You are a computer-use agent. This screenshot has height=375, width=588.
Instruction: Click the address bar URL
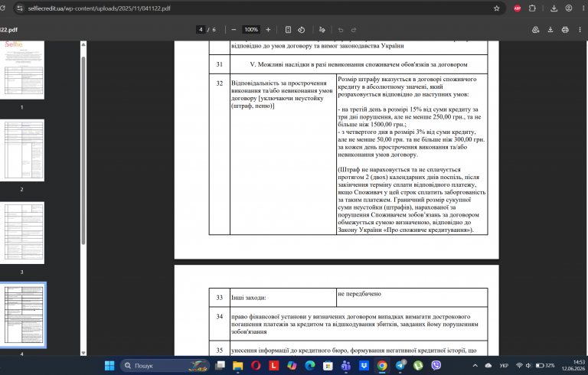(x=99, y=8)
